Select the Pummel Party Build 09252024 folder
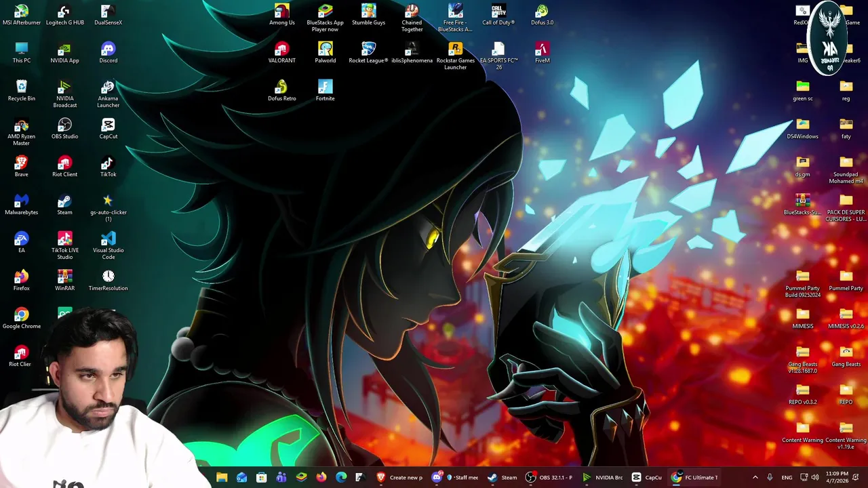This screenshot has width=868, height=488. point(803,284)
